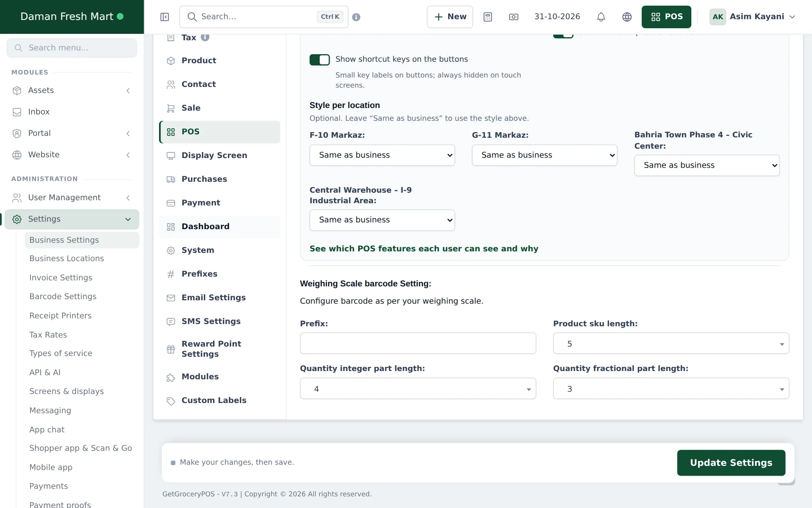Click the Assets cube icon in the sidebar

tap(17, 91)
